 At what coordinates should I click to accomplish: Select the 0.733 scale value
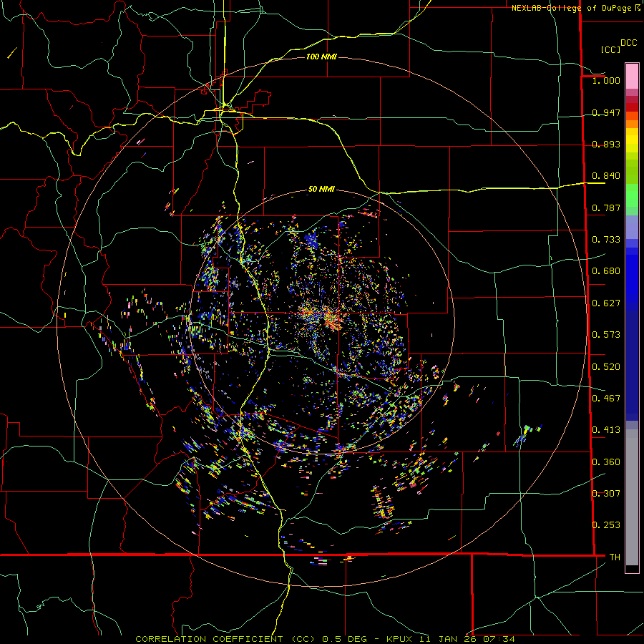click(606, 240)
